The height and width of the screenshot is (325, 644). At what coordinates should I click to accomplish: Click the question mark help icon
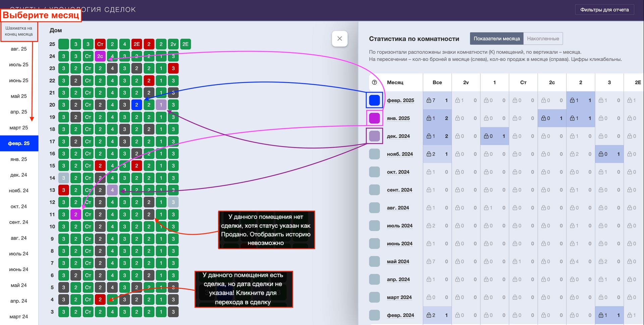coord(374,82)
